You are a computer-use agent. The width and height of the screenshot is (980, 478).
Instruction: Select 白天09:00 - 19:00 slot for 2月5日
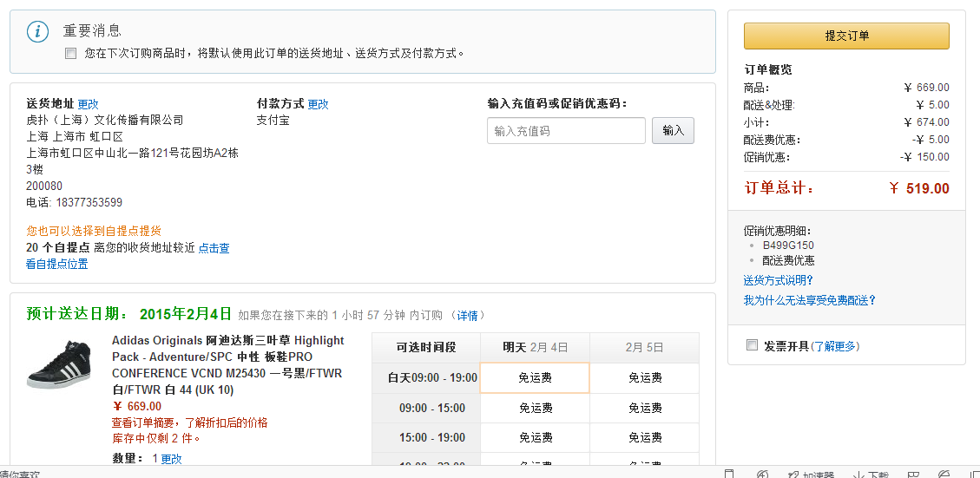644,378
